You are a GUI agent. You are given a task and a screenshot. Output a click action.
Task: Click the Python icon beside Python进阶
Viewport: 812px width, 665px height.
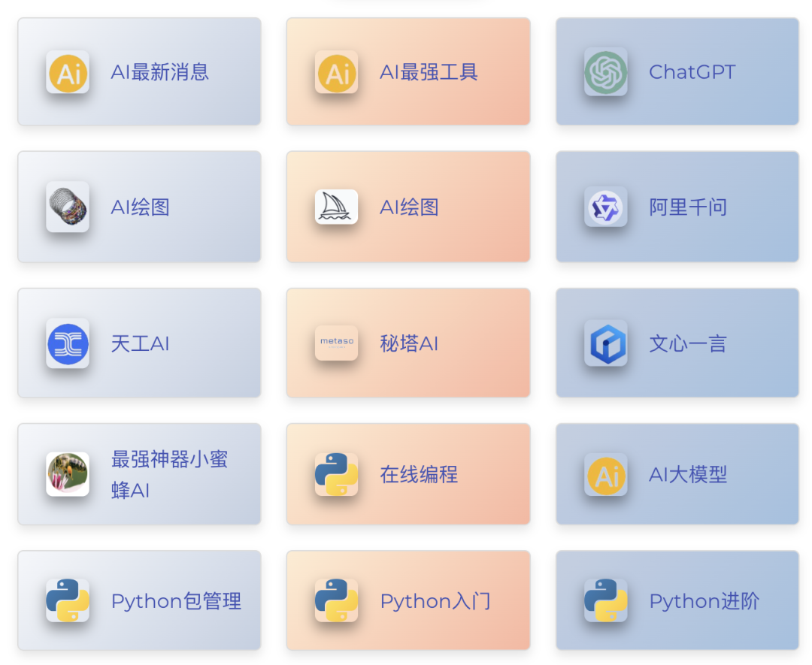pyautogui.click(x=606, y=600)
